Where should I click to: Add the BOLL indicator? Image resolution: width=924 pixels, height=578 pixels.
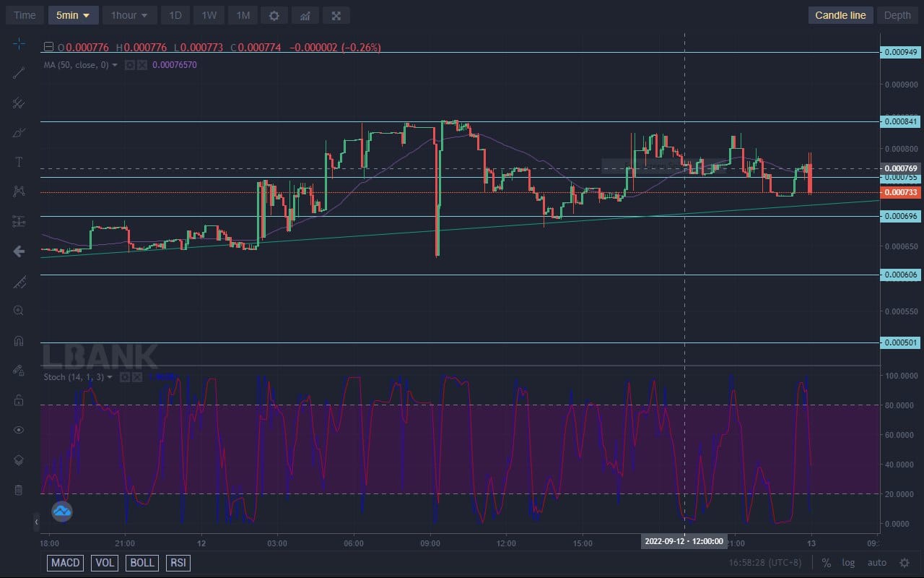pos(142,562)
